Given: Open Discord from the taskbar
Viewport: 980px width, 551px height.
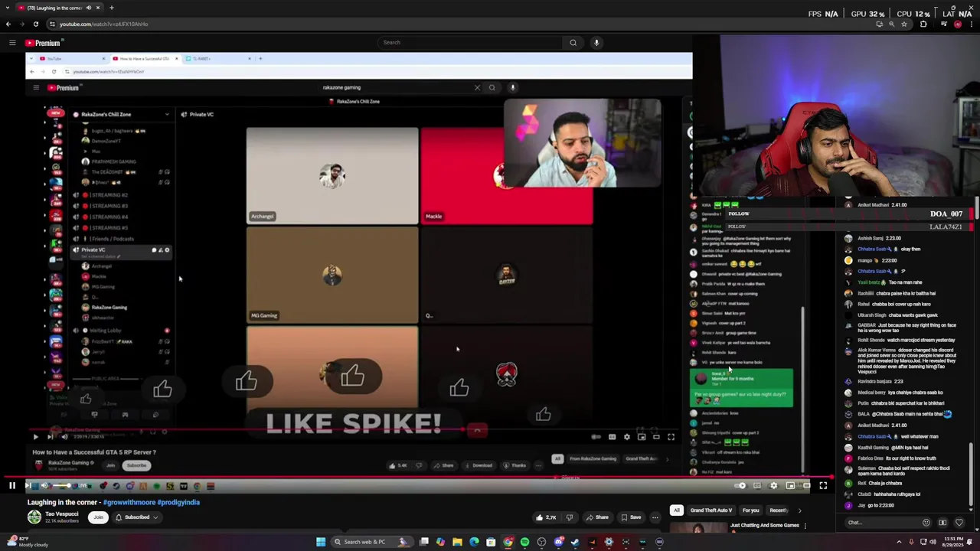Looking at the screenshot, I should (x=558, y=542).
